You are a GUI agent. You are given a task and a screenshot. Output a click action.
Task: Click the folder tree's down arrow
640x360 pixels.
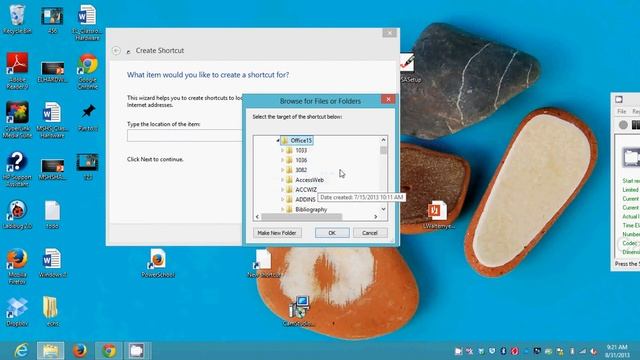coord(383,209)
